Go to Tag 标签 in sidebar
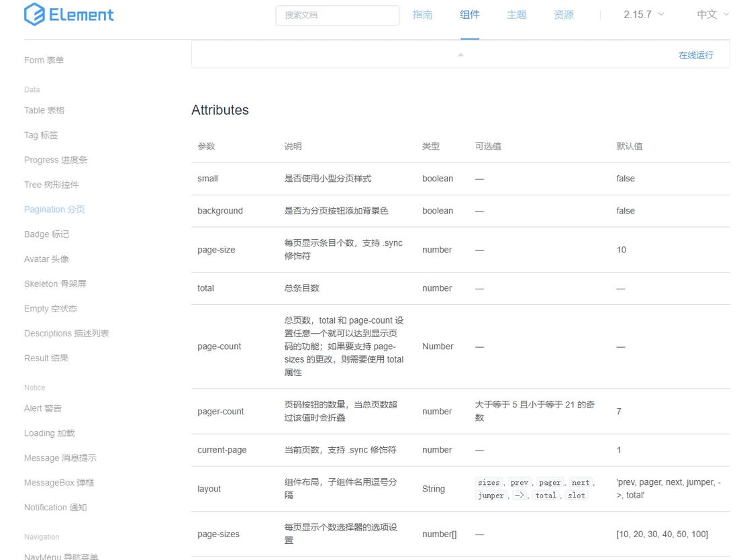Screen dimensions: 737x560 [x=41, y=135]
